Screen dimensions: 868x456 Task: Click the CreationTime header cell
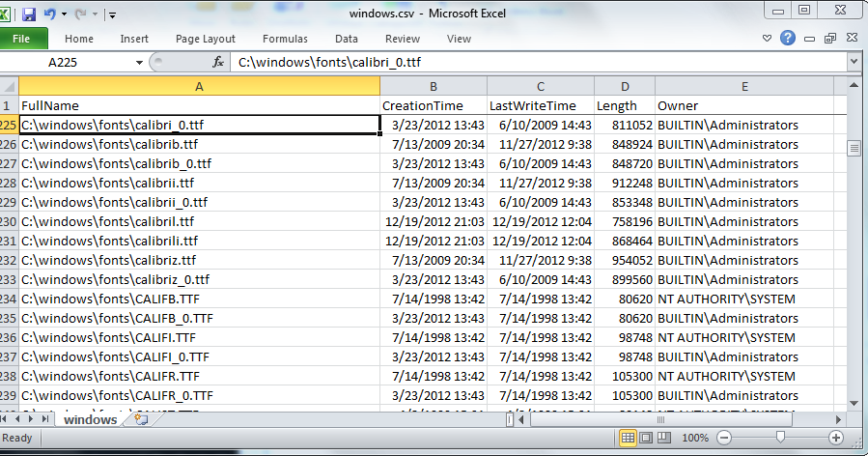click(434, 106)
